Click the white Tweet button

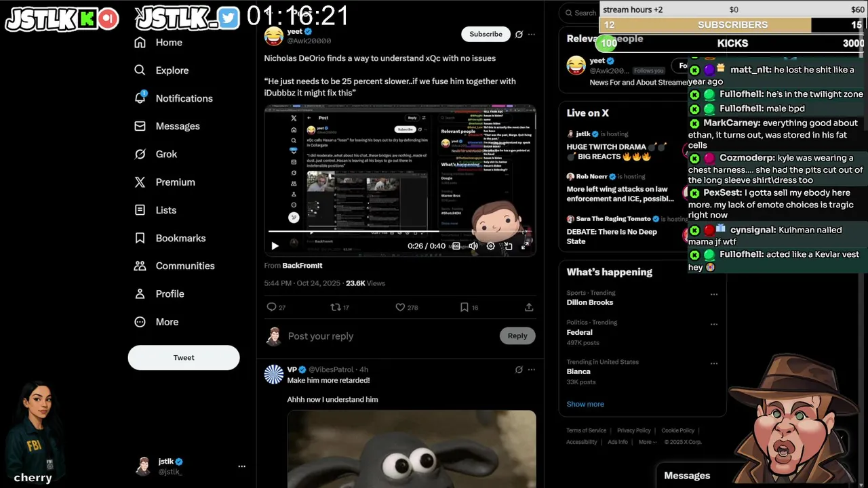(x=184, y=358)
